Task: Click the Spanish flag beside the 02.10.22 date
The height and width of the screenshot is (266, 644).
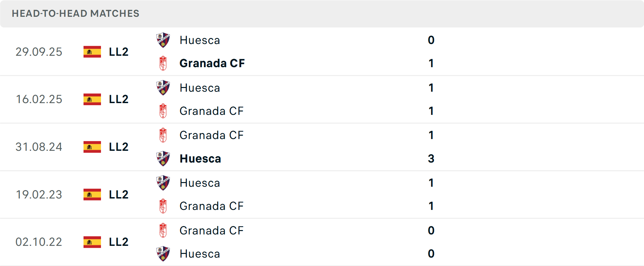Action: coord(92,242)
